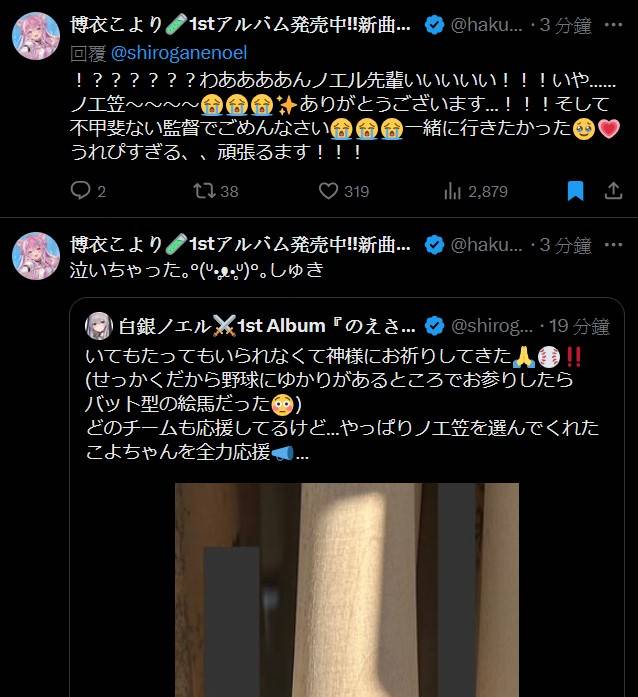Open the quoted tweet text by Noel
This screenshot has height=697, width=638.
[341, 405]
